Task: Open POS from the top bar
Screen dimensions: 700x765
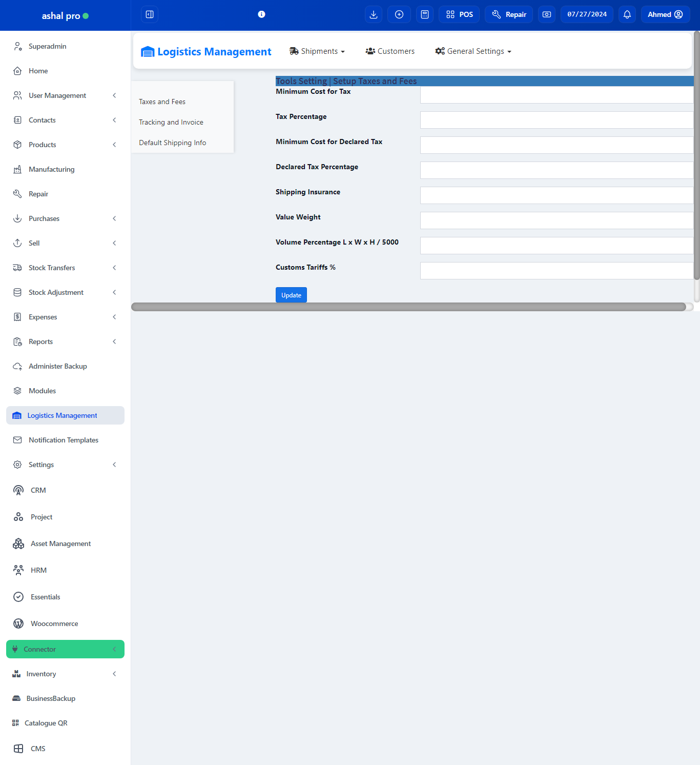Action: (459, 14)
